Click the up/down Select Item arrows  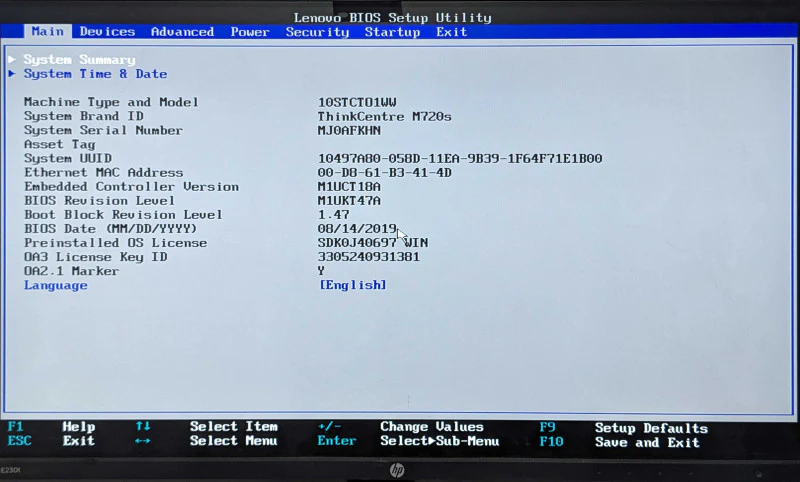click(143, 426)
